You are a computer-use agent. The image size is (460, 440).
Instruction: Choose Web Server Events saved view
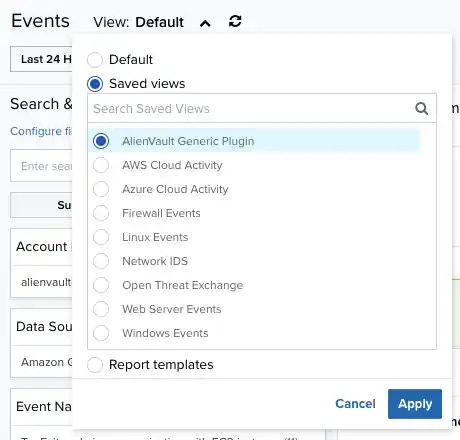(254, 309)
